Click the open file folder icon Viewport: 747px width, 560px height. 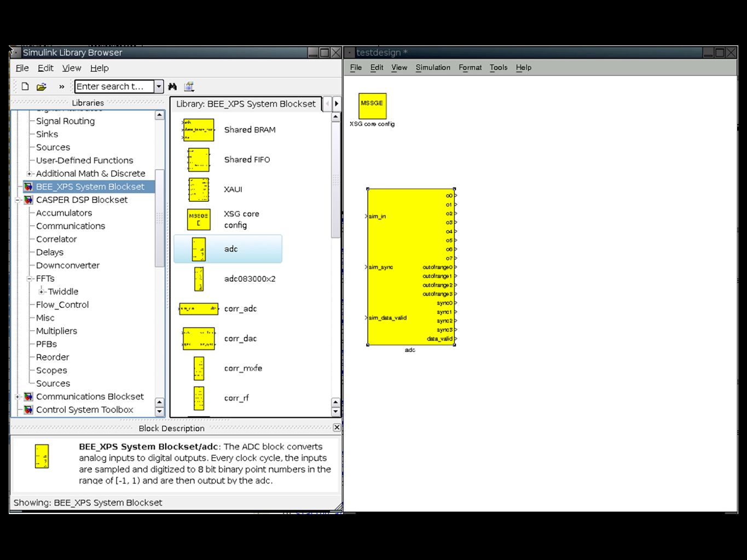42,86
